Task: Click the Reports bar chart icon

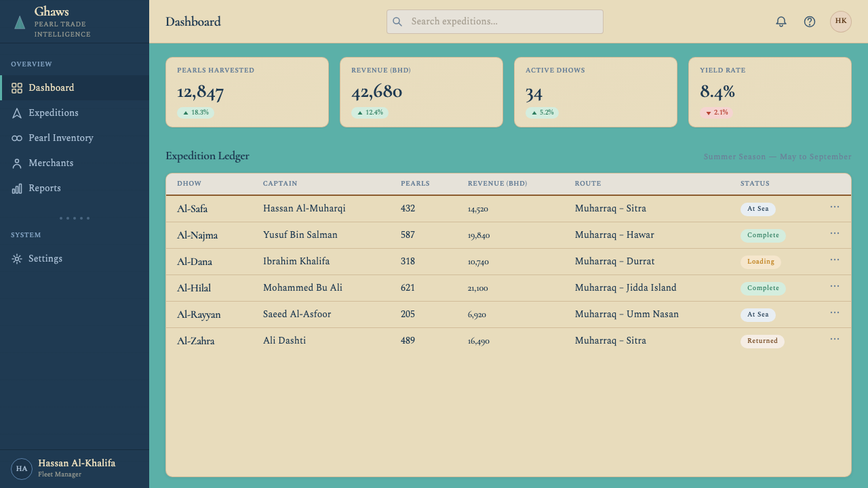Action: click(17, 188)
